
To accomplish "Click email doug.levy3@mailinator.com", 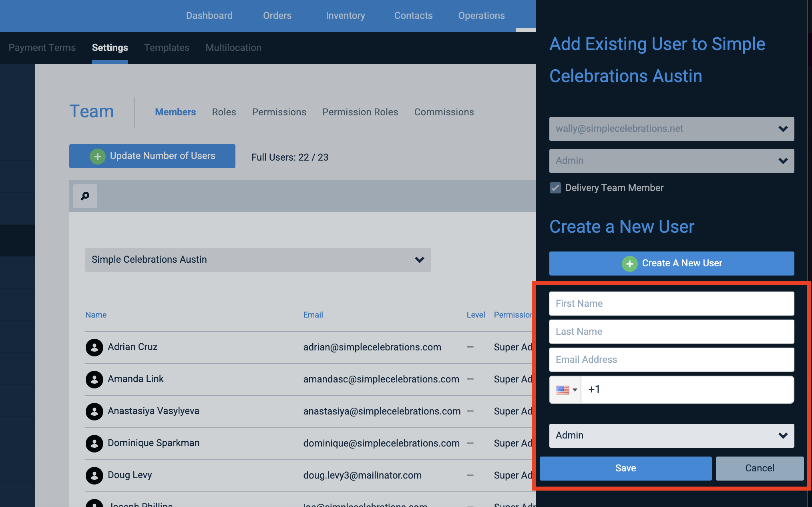I will coord(362,475).
